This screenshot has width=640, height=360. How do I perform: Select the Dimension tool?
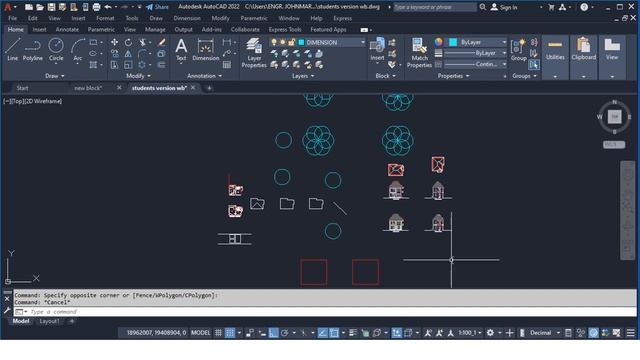206,49
